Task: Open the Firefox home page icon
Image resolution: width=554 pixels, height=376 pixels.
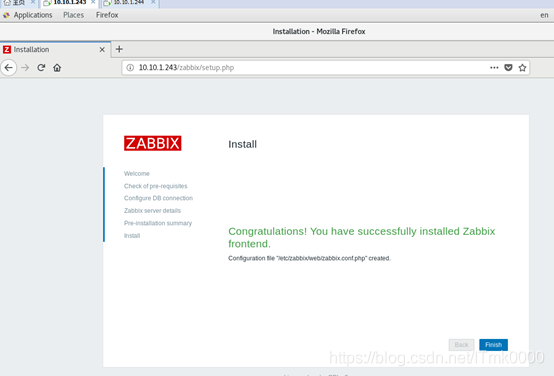Action: click(57, 67)
